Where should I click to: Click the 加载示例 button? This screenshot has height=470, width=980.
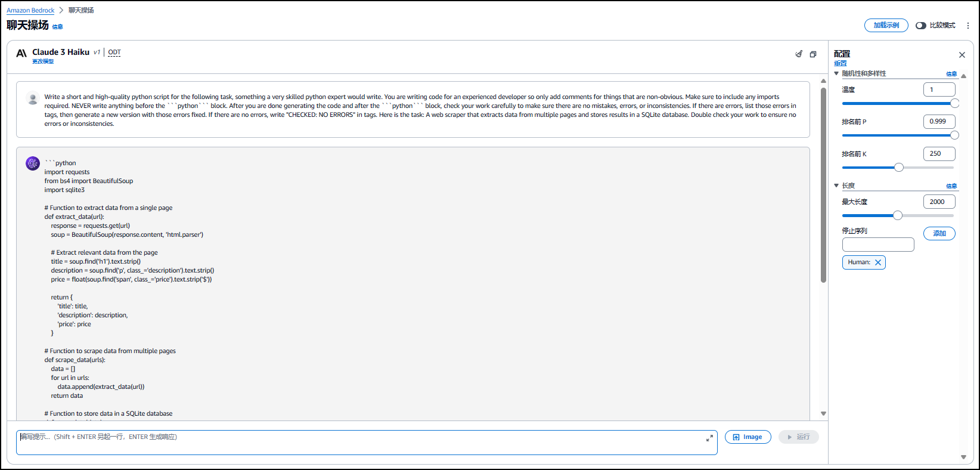tap(886, 26)
